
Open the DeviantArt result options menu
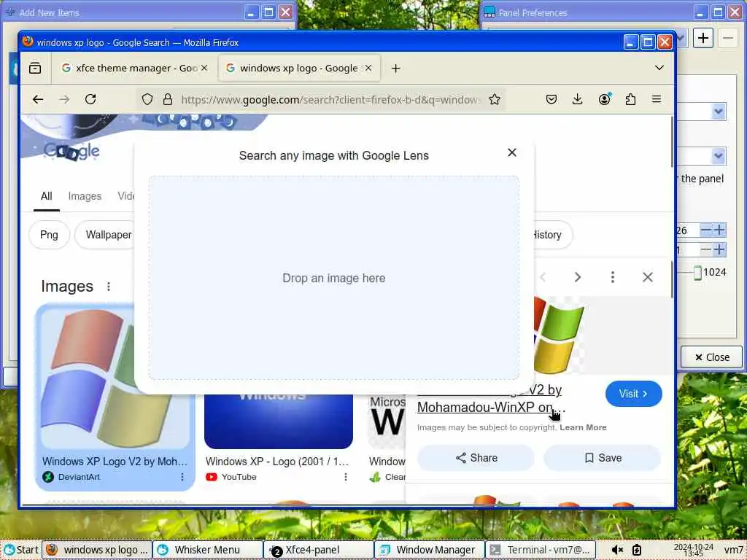tap(182, 477)
